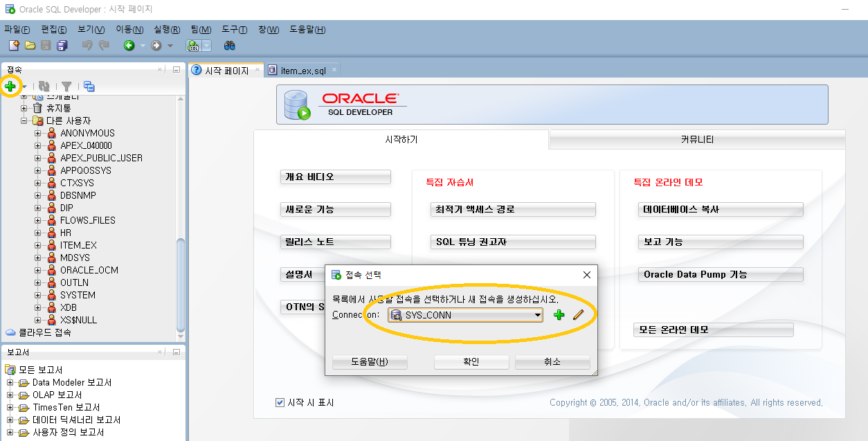Click the 클라우드 접속 cloud icon
The image size is (868, 441).
click(x=10, y=332)
